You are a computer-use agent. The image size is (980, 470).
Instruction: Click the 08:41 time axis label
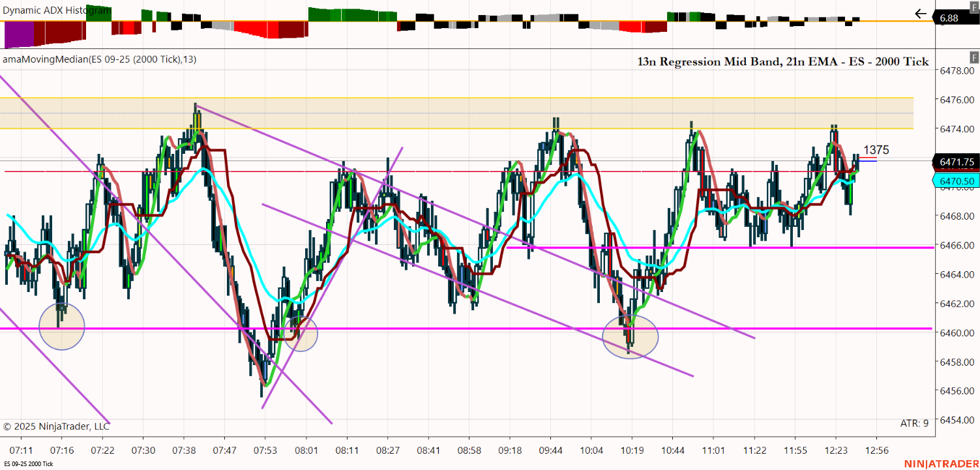[x=428, y=450]
